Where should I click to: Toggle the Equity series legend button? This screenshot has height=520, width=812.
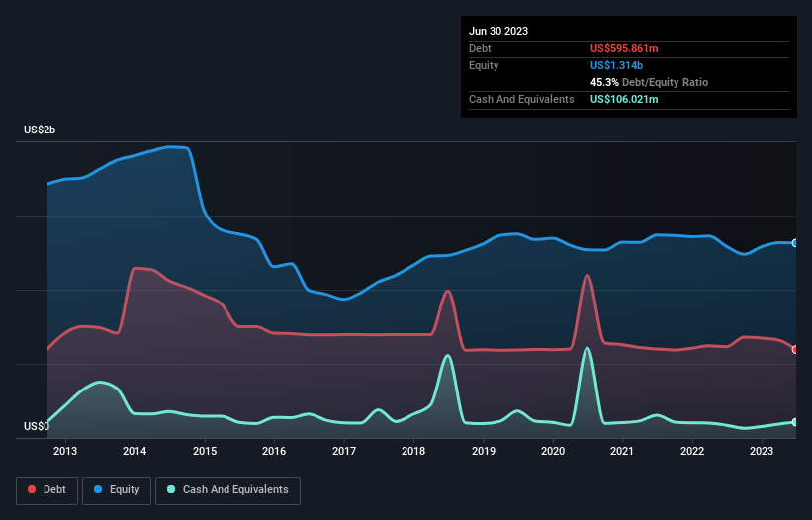(117, 490)
